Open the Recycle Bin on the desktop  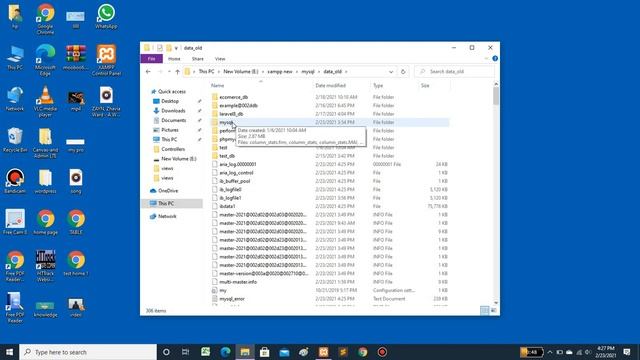click(15, 140)
